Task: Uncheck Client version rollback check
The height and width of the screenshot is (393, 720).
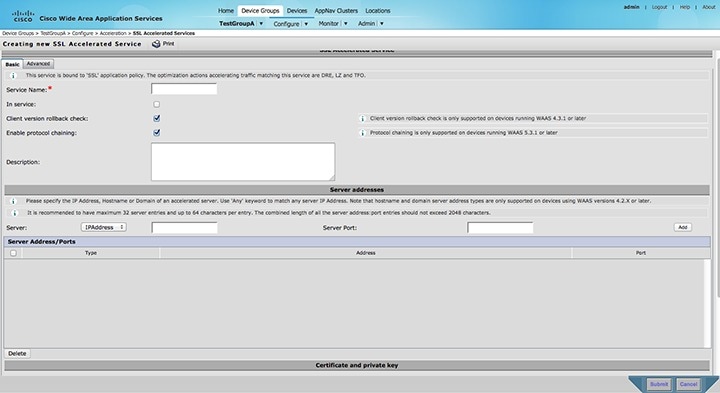Action: 157,118
